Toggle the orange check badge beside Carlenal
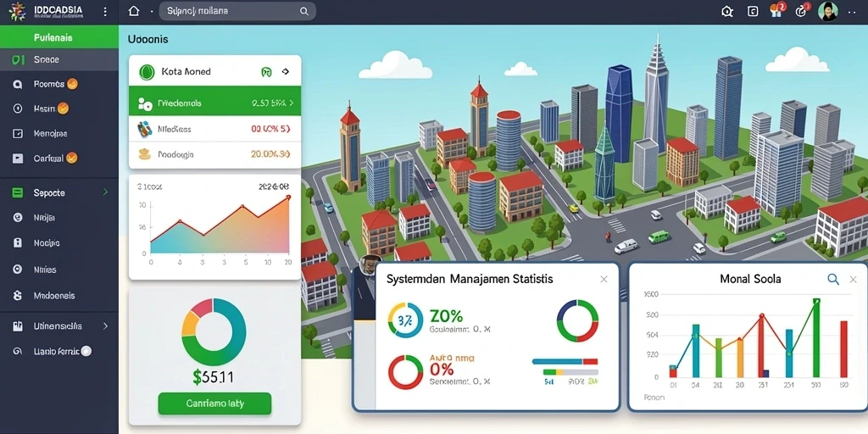The height and width of the screenshot is (434, 868). (x=71, y=158)
